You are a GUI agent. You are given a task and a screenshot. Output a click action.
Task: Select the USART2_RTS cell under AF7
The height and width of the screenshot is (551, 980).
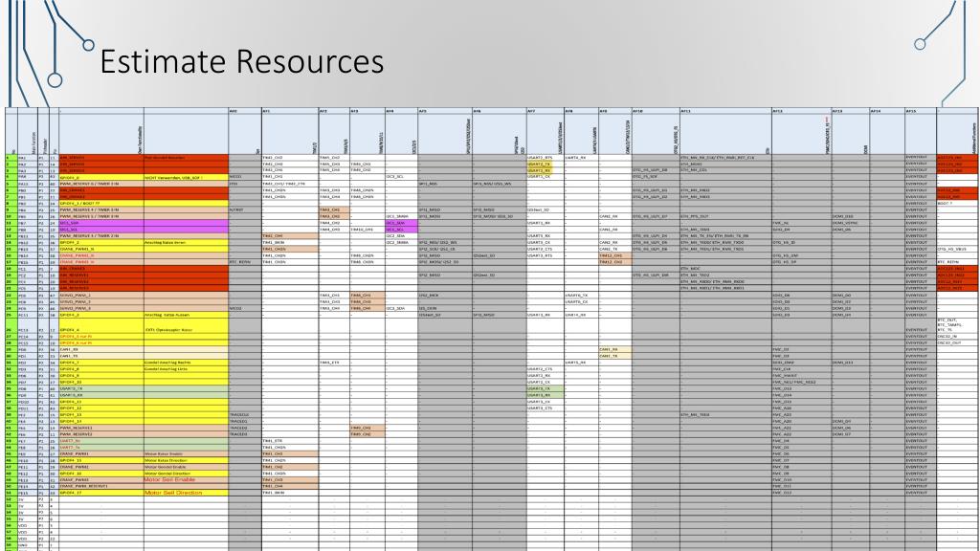point(545,158)
